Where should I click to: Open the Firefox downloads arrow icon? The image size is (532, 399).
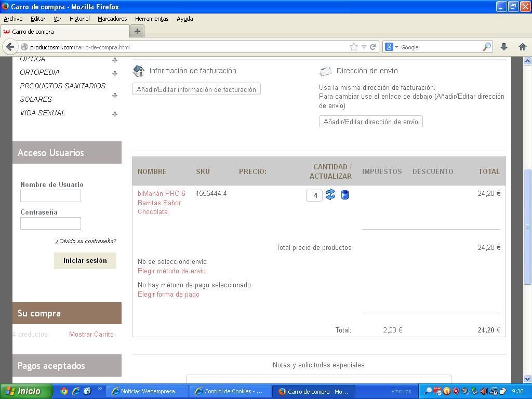click(x=504, y=47)
